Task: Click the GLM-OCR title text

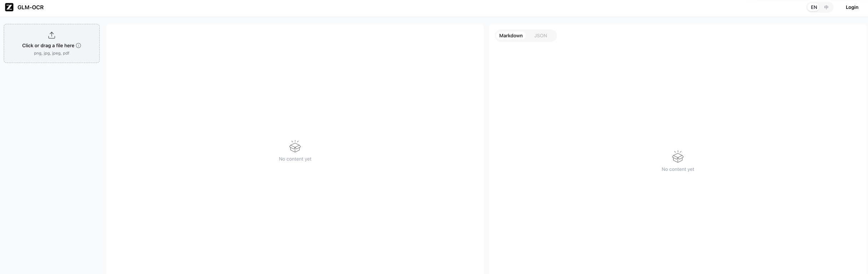Action: click(30, 7)
